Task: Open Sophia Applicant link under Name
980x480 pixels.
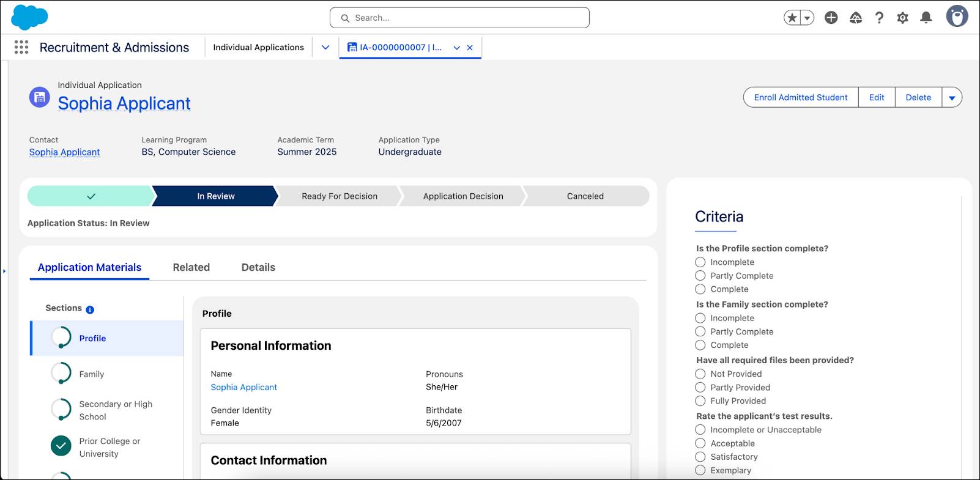Action: [243, 387]
